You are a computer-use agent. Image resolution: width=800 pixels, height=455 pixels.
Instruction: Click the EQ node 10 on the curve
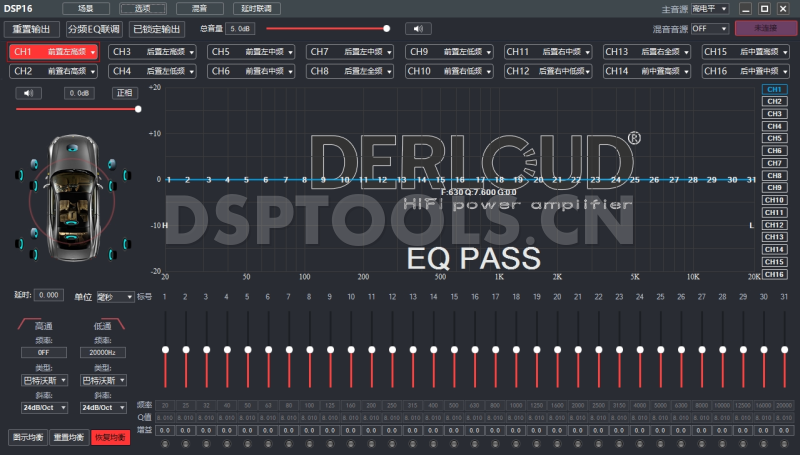click(x=344, y=180)
